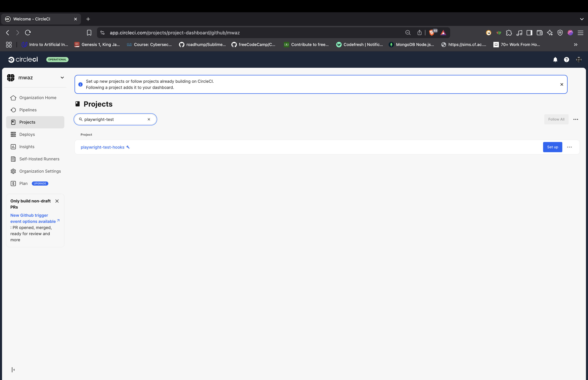Click the CircleCI logo

(23, 59)
